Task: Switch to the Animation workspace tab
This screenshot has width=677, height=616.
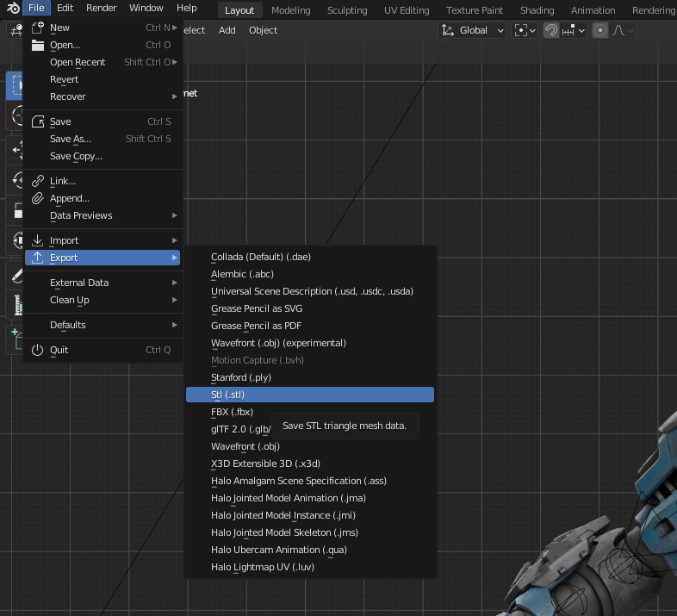Action: 593,10
